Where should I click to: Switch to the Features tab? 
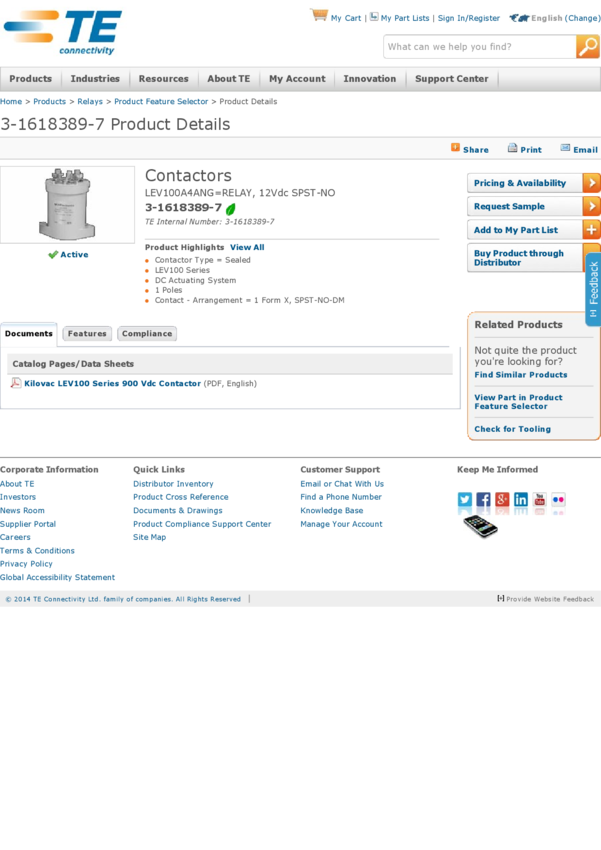[x=87, y=333]
